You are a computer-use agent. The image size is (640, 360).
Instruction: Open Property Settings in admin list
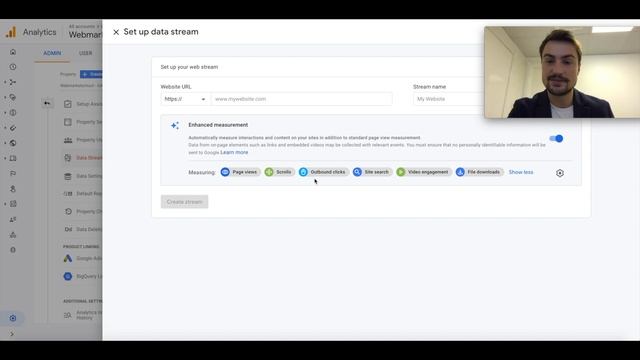83,122
